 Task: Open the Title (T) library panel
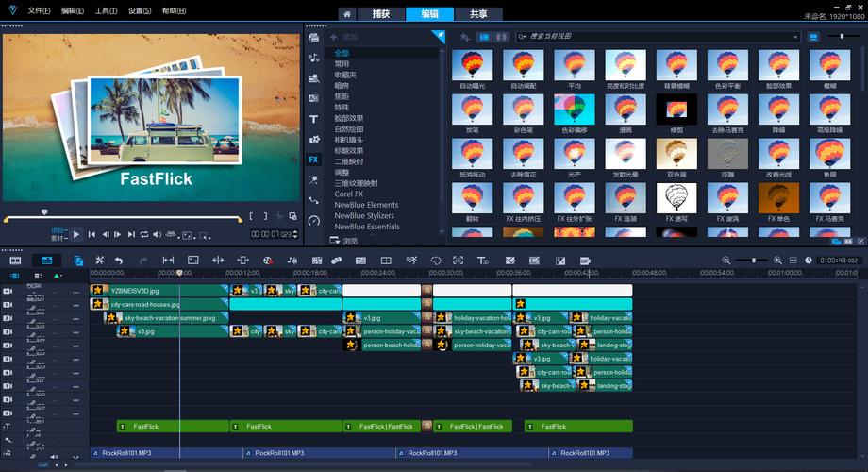click(313, 119)
